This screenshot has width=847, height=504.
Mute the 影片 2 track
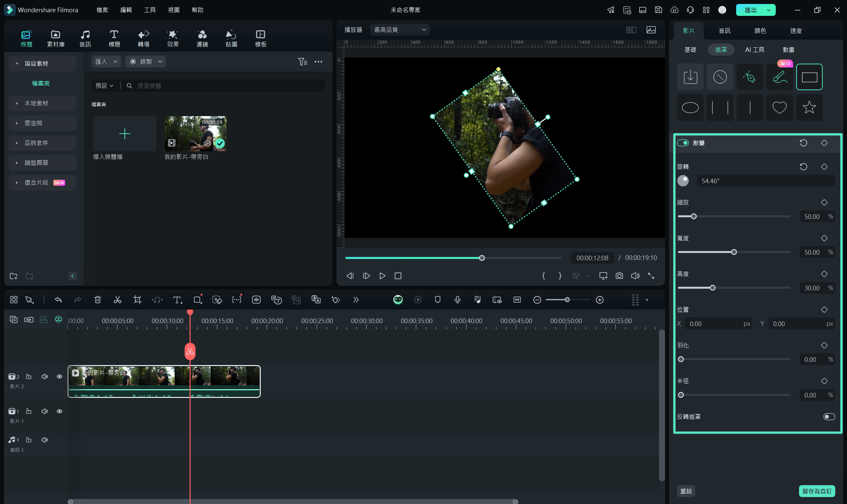point(45,376)
